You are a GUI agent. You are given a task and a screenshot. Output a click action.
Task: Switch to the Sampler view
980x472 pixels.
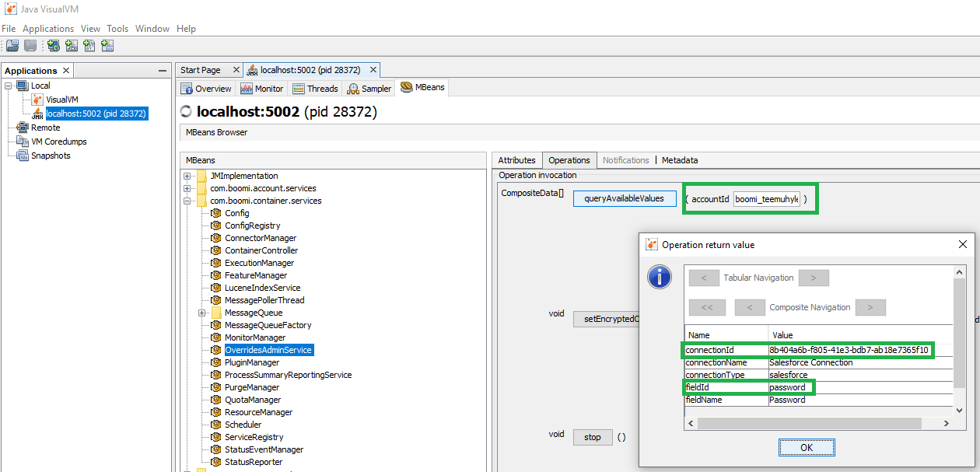[368, 88]
